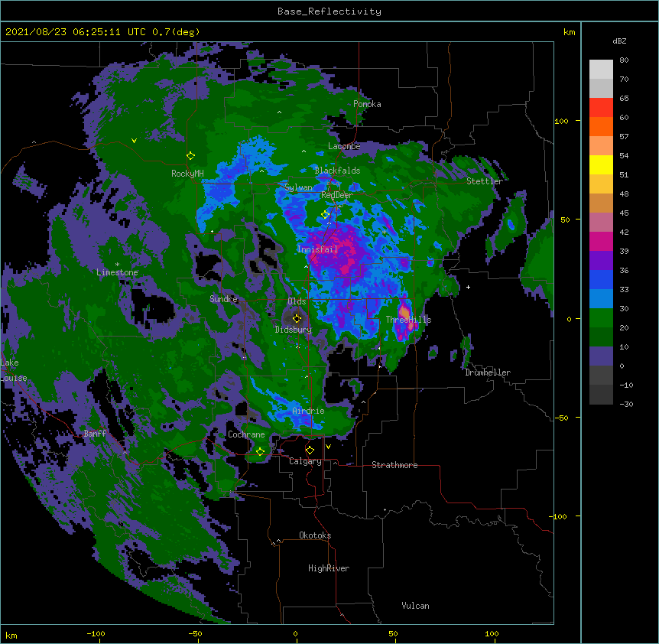This screenshot has height=644, width=659.
Task: Click the yellow diamond marker above RockyMH
Action: click(x=190, y=156)
